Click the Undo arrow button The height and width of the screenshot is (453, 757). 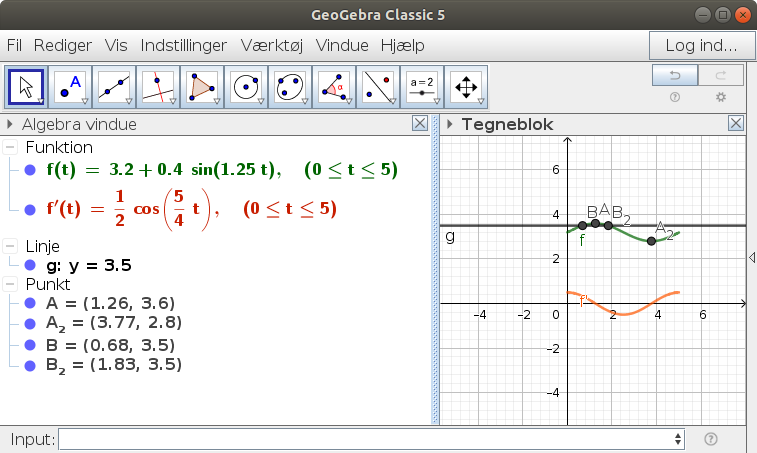point(675,75)
